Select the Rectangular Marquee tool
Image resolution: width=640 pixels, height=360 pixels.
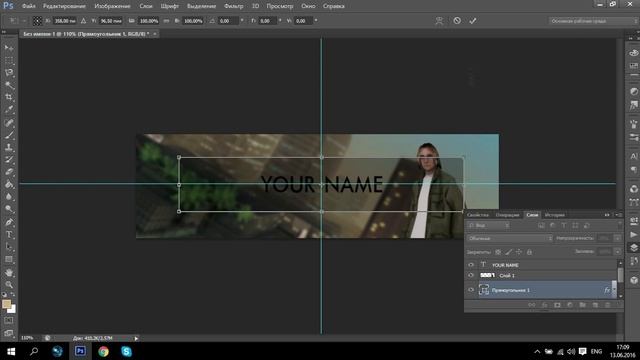point(9,60)
